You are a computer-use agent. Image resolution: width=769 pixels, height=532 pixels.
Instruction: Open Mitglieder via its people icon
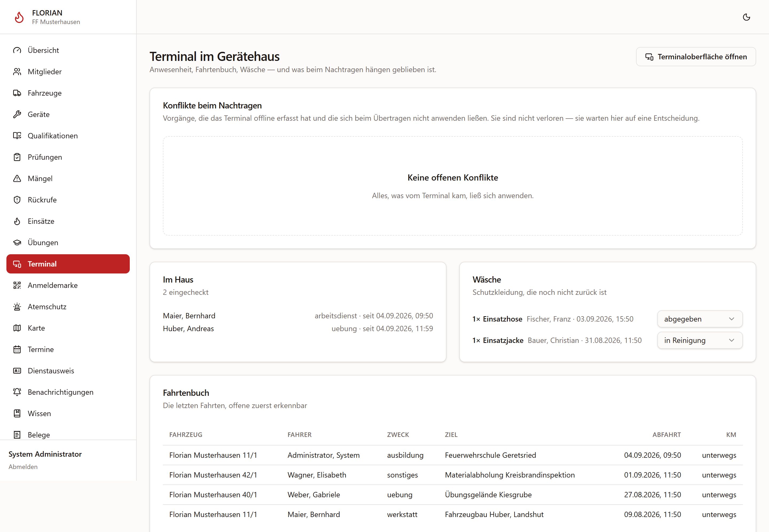click(x=17, y=72)
